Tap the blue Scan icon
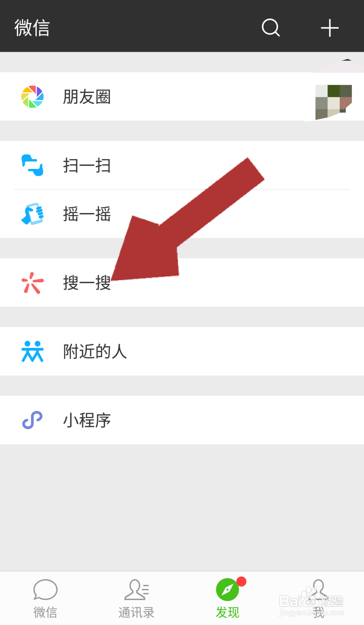Viewport: 364px width, 625px height. pos(32,165)
